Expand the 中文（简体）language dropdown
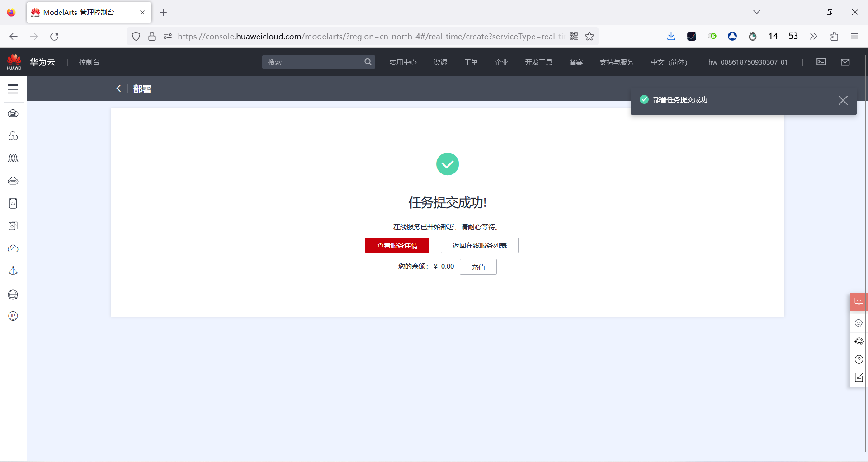This screenshot has width=868, height=462. tap(669, 62)
